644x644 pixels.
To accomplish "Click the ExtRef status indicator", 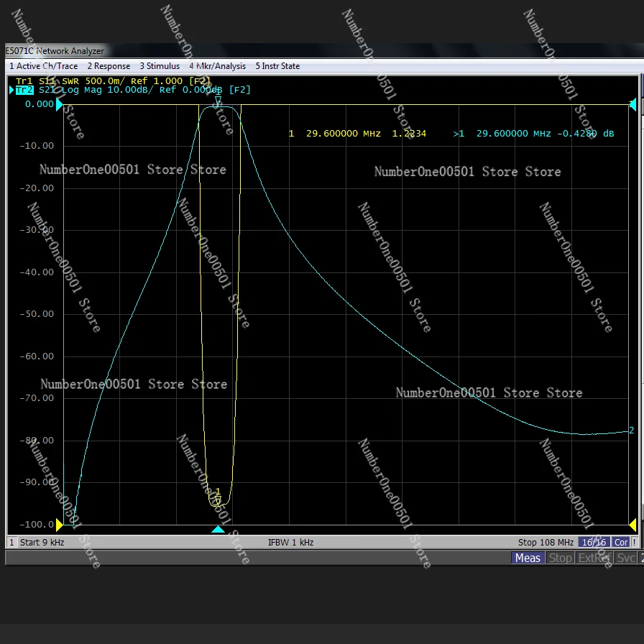I will pos(594,558).
